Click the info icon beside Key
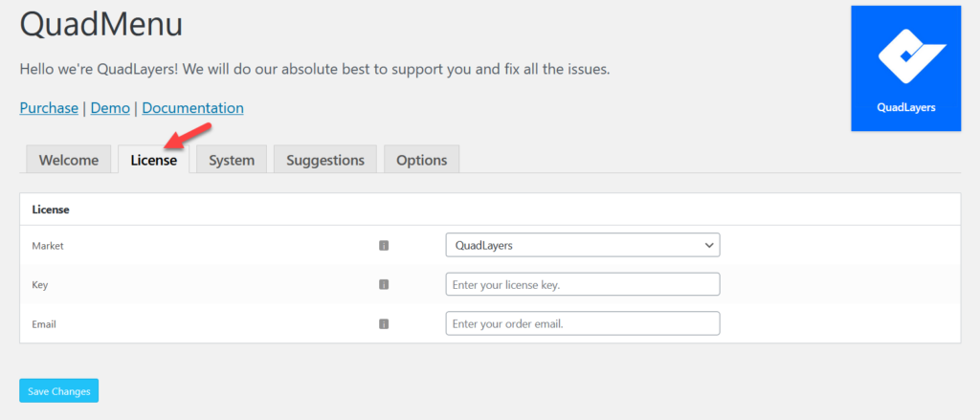Image resolution: width=980 pixels, height=420 pixels. (384, 284)
